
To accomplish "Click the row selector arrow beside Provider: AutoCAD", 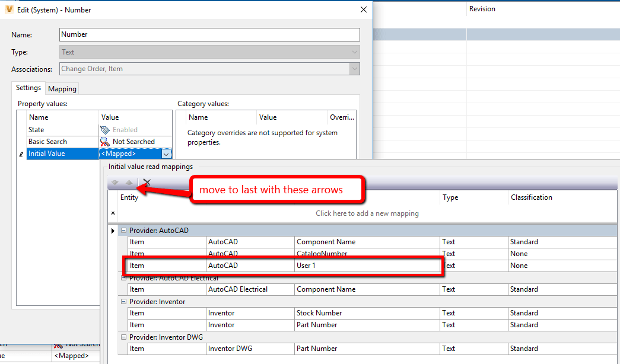I will pyautogui.click(x=114, y=230).
